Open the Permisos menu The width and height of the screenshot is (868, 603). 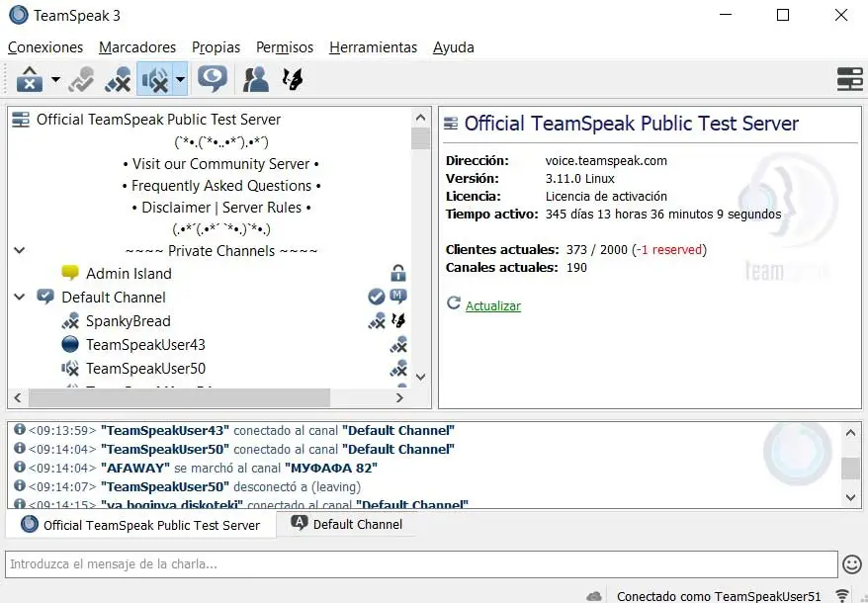pyautogui.click(x=285, y=47)
